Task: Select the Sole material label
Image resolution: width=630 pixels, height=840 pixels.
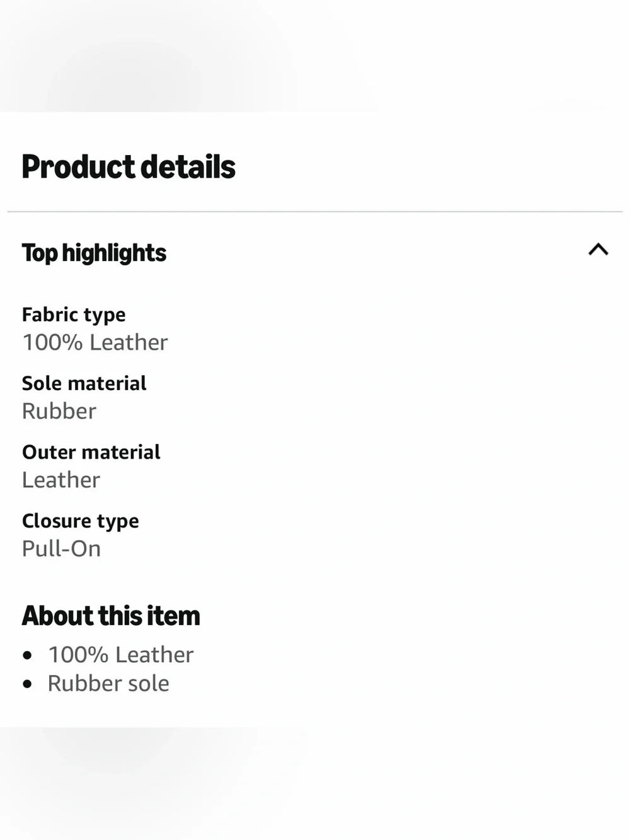Action: click(x=84, y=383)
